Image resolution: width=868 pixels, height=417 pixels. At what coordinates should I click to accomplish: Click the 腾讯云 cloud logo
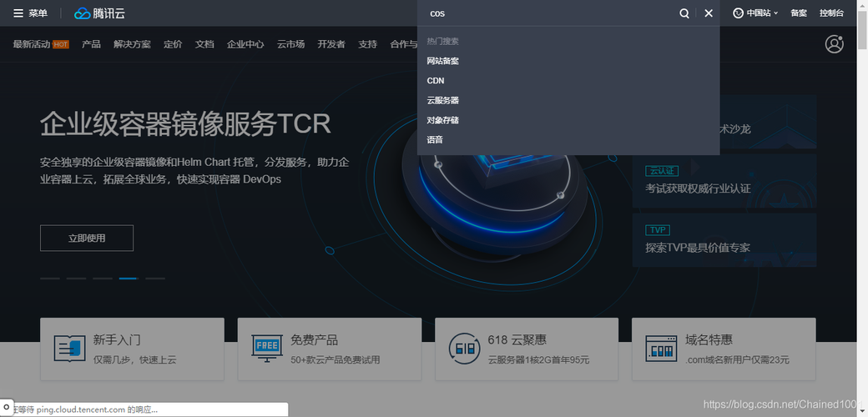click(x=99, y=13)
